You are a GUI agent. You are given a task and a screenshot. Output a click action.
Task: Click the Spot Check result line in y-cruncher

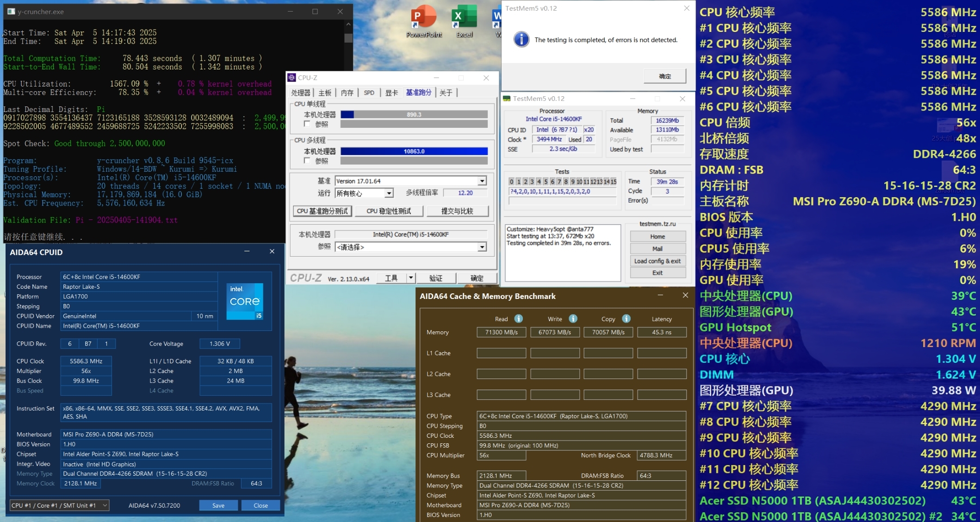coord(84,143)
